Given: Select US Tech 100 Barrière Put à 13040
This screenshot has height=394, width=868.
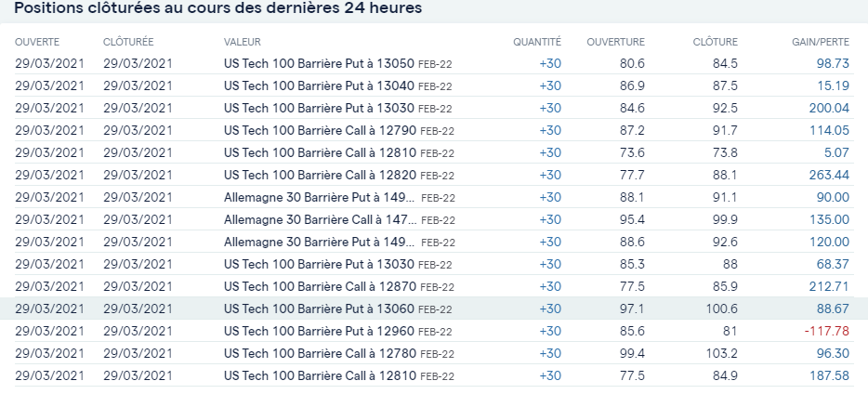Looking at the screenshot, I should click(x=320, y=85).
